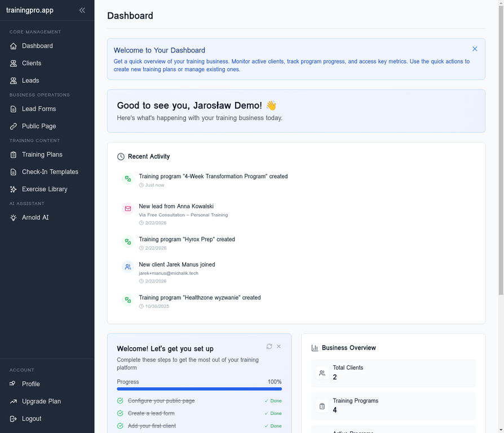Toggle the Create a lead form checkmark
The width and height of the screenshot is (504, 433).
(x=120, y=413)
